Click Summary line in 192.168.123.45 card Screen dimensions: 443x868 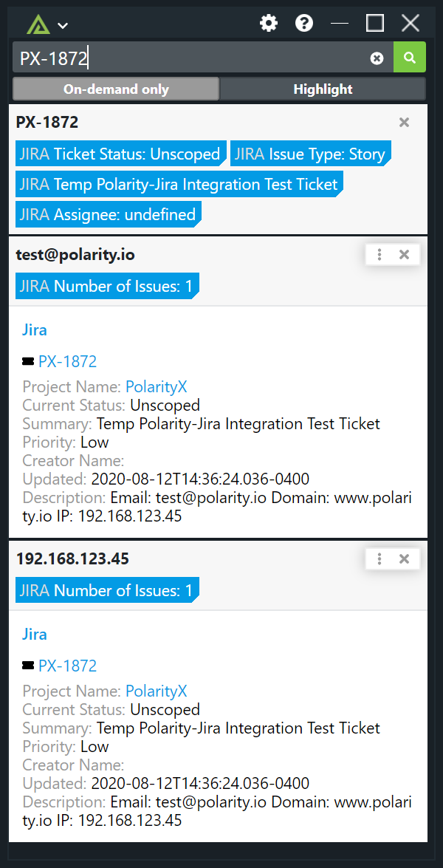[x=202, y=728]
